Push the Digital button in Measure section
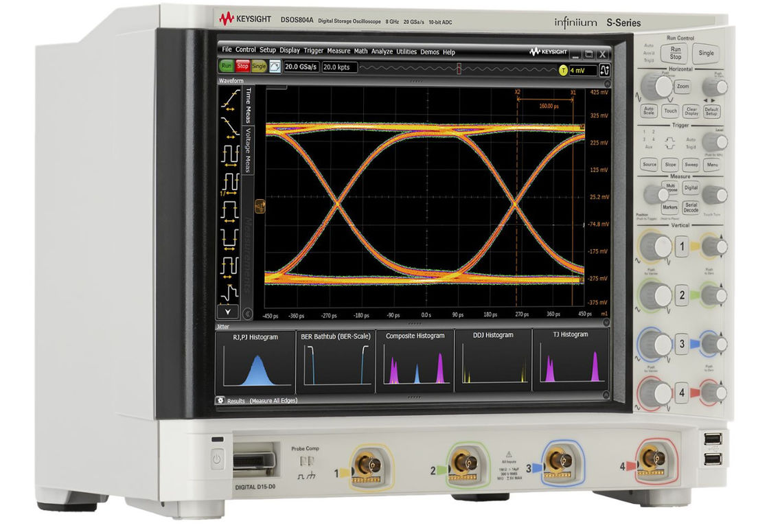 (x=691, y=188)
